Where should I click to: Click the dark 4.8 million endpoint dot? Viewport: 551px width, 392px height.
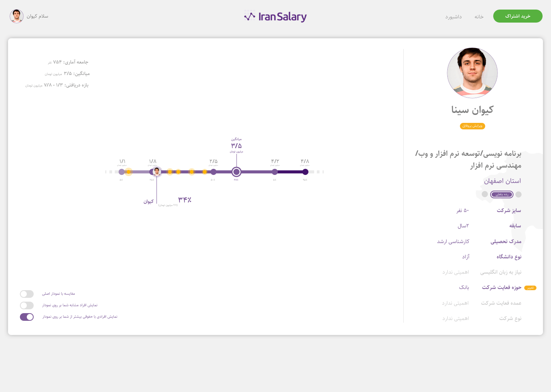[305, 172]
